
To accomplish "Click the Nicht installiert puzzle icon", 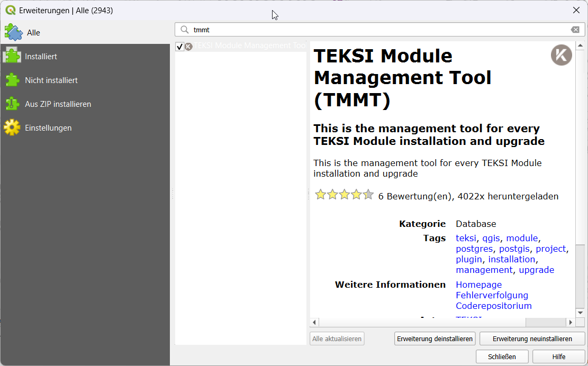I will (12, 80).
